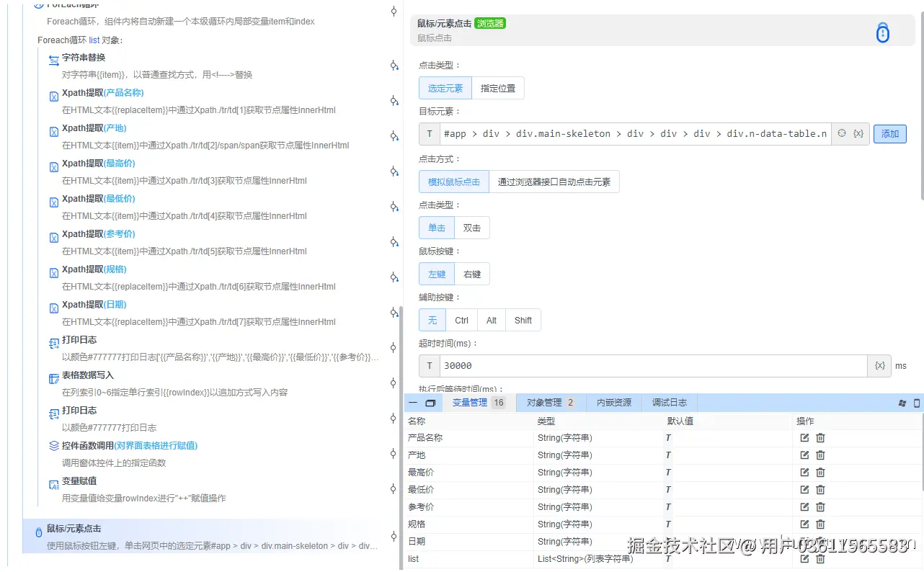Click the (最低价) Xpath step label
The width and height of the screenshot is (924, 572).
pyautogui.click(x=120, y=199)
